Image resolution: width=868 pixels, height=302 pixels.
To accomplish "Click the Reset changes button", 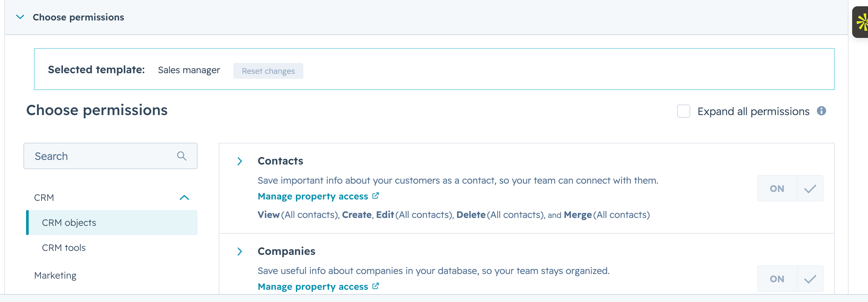I will 268,71.
